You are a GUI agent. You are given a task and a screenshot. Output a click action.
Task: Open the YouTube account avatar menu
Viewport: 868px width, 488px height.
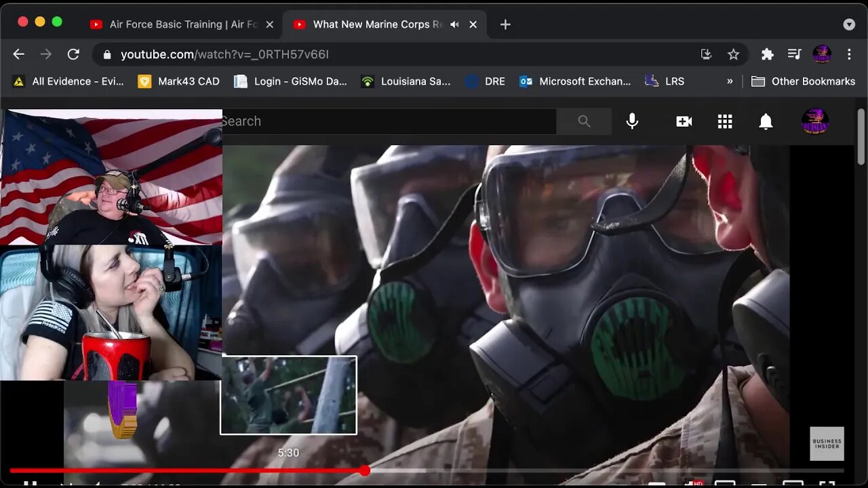[815, 121]
